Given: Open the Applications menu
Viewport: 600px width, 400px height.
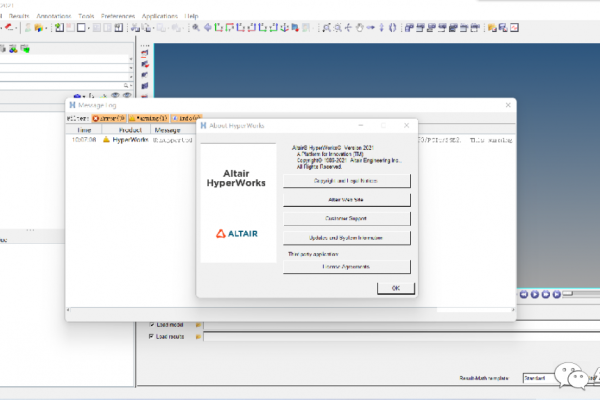Looking at the screenshot, I should 160,17.
